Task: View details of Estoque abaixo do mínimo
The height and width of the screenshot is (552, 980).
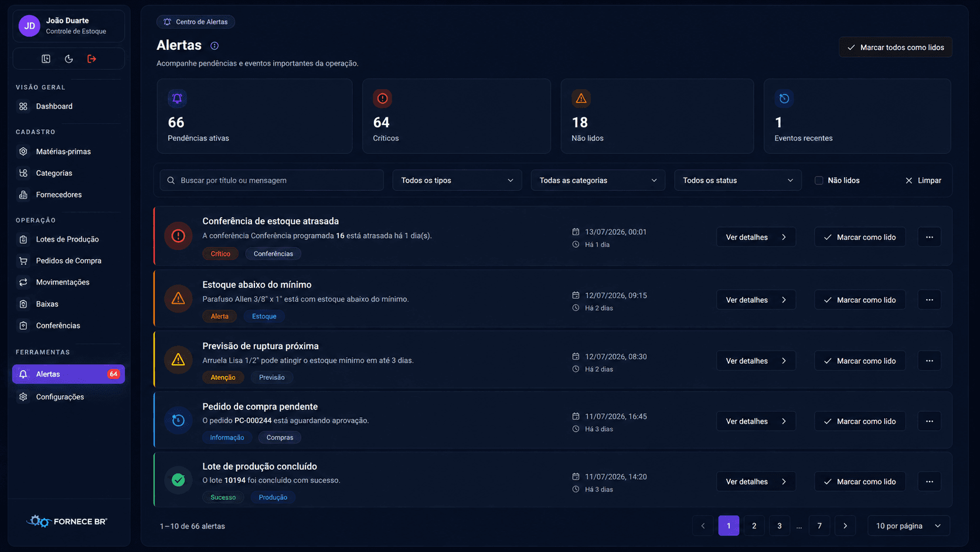Action: [756, 300]
